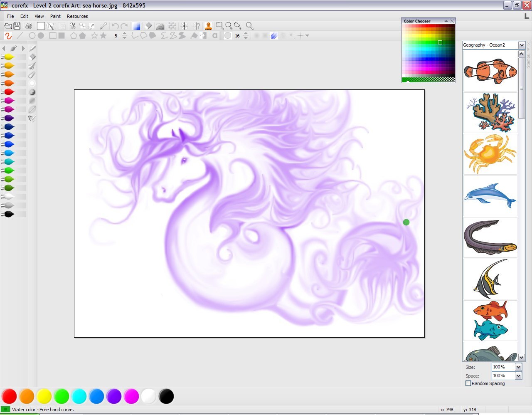Toggle the Color Chooser panel collapse arrow
The width and height of the screenshot is (532, 415).
coord(447,21)
